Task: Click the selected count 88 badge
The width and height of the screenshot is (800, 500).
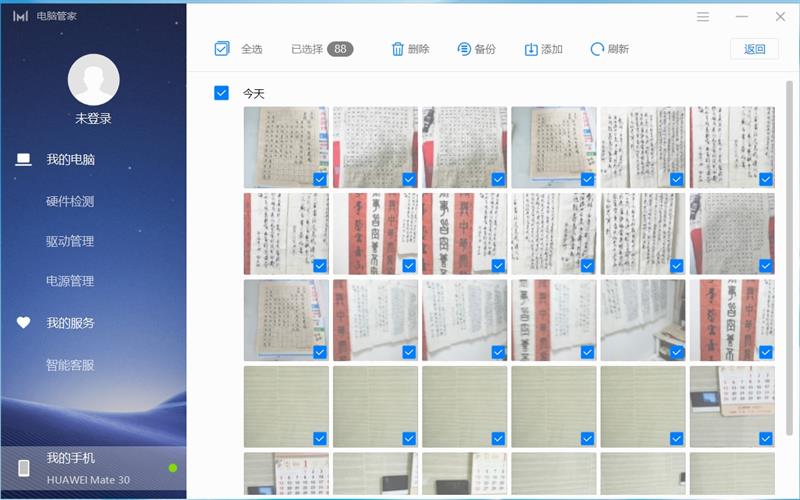Action: [340, 49]
